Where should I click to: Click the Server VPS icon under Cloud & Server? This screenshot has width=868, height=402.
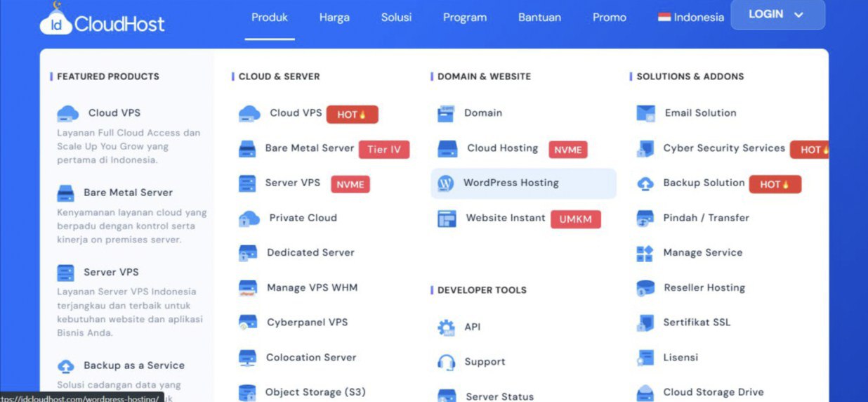pyautogui.click(x=247, y=183)
